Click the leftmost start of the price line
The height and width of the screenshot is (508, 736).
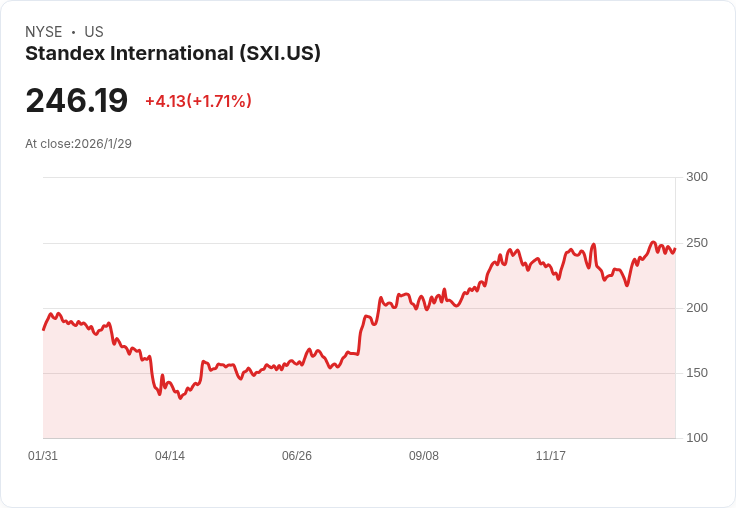43,329
